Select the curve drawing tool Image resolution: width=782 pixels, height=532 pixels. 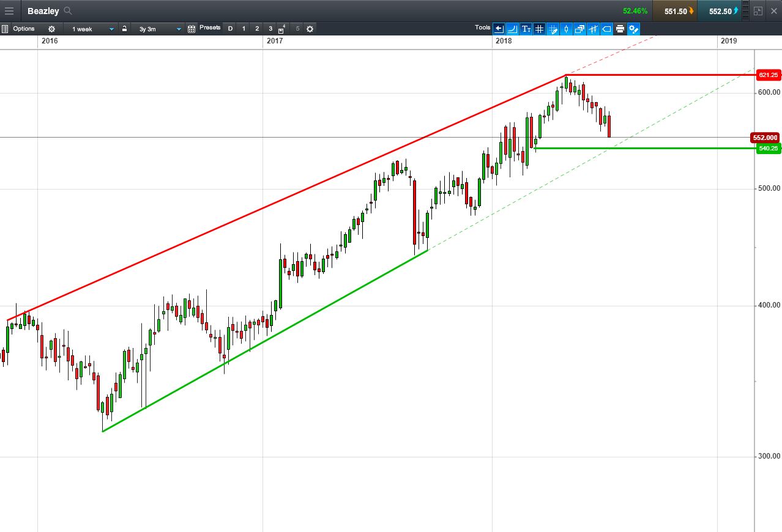pos(513,29)
